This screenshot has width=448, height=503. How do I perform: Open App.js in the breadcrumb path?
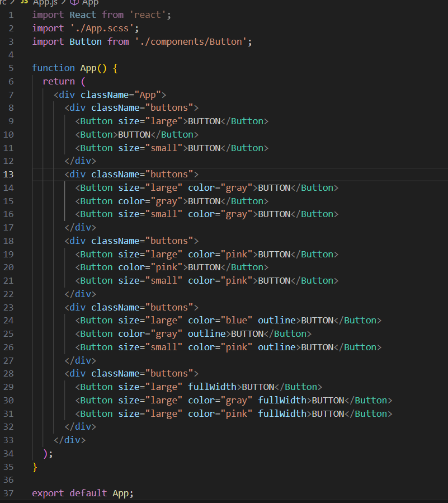coord(45,3)
